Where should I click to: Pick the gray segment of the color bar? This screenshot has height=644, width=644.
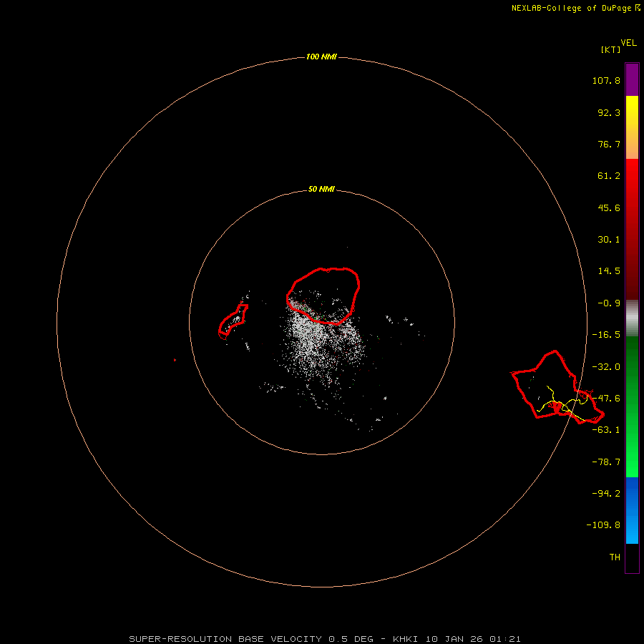tap(632, 318)
